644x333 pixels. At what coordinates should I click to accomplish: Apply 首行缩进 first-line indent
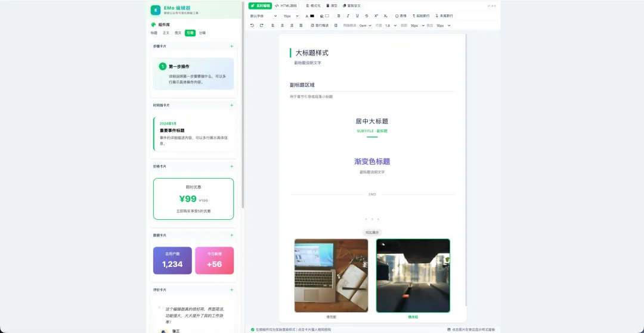click(320, 26)
